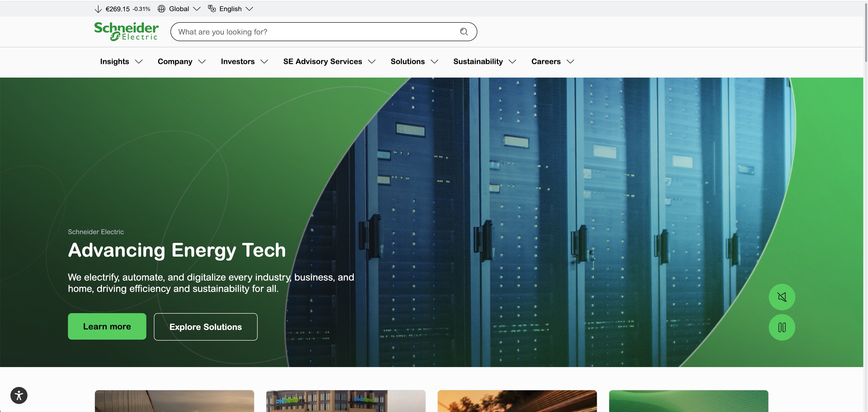The width and height of the screenshot is (868, 412).
Task: Click the -0.31% stock change text
Action: (141, 9)
